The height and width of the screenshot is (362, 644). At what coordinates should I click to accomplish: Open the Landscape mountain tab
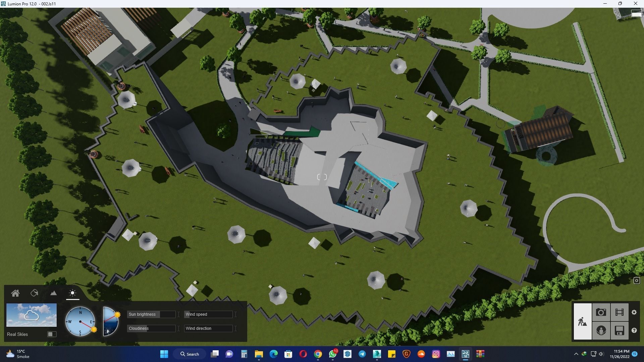click(53, 293)
